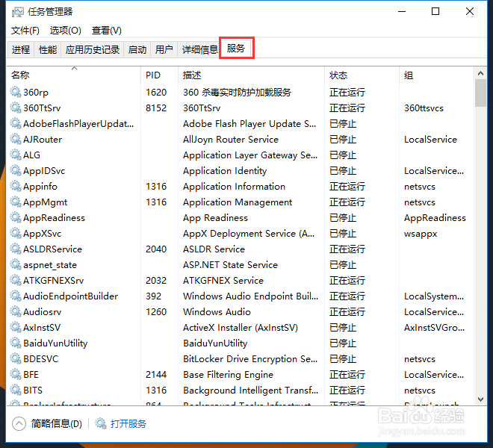Click the description 'ASP.NET State Service'
The width and height of the screenshot is (493, 448).
pos(231,265)
